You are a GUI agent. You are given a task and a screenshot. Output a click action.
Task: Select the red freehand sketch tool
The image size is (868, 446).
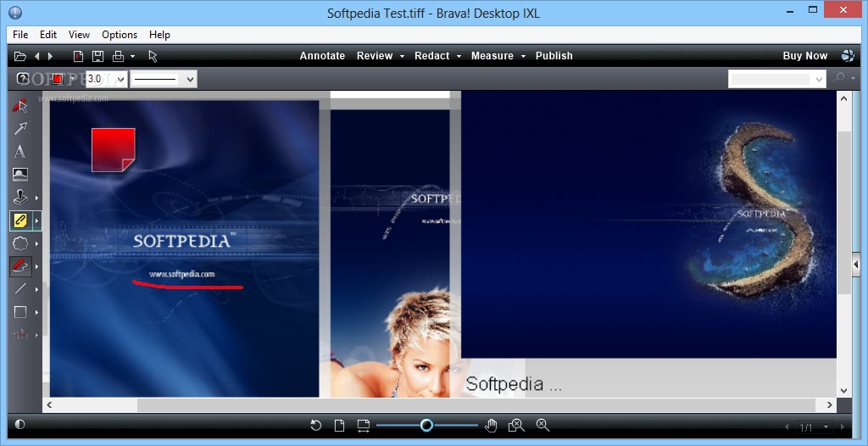(20, 266)
